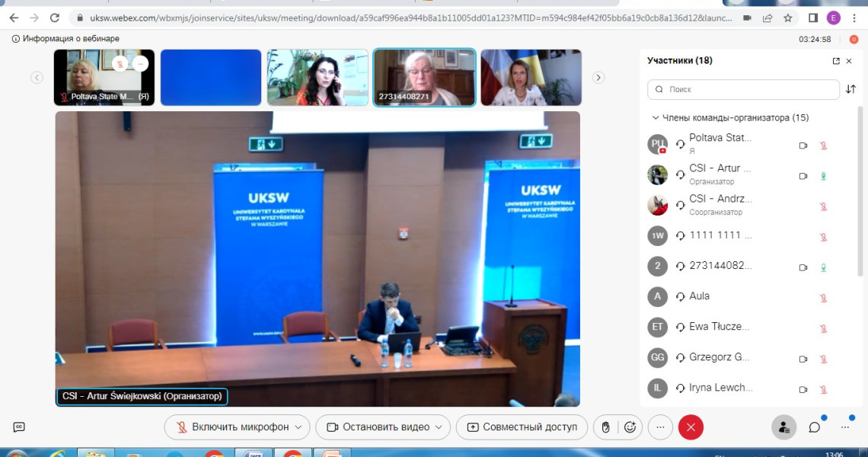Click muted mic icon in Aula row
The height and width of the screenshot is (457, 868).
tap(824, 298)
